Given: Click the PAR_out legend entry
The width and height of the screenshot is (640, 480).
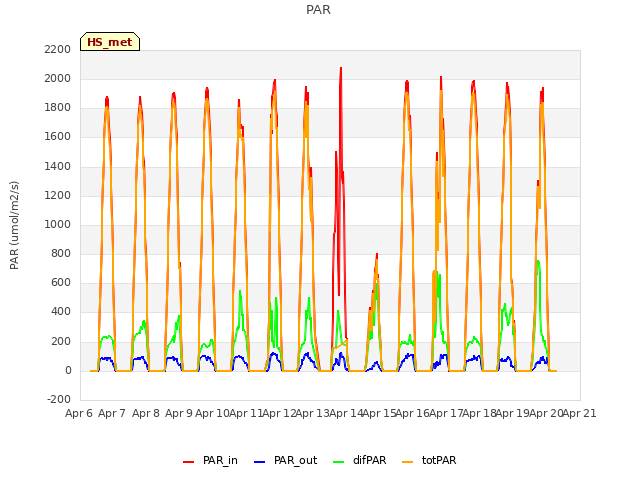Looking at the screenshot, I should (285, 460).
